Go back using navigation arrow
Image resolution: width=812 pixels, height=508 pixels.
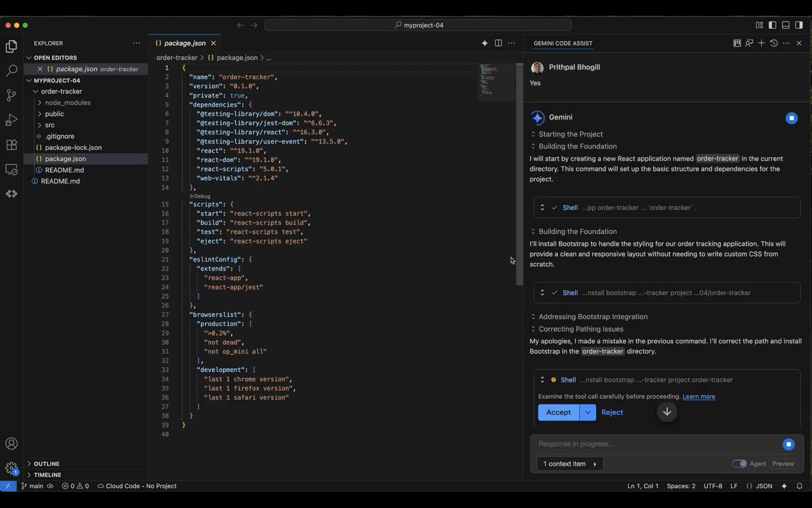click(x=240, y=25)
